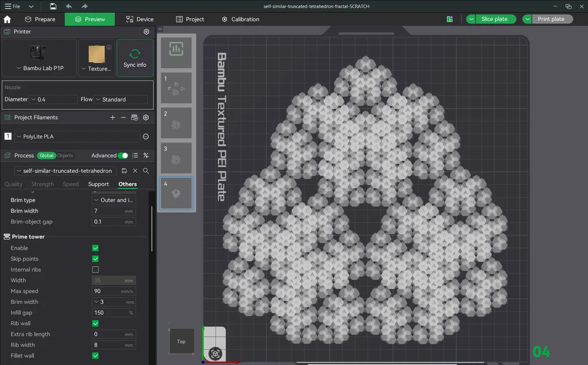Save the process preset icon

(124, 171)
